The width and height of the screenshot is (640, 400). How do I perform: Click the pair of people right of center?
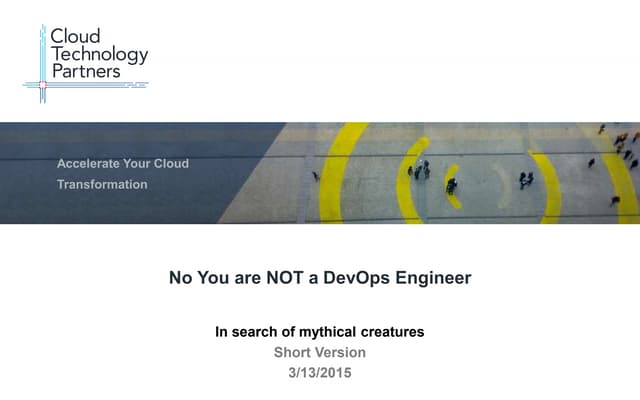click(x=525, y=180)
